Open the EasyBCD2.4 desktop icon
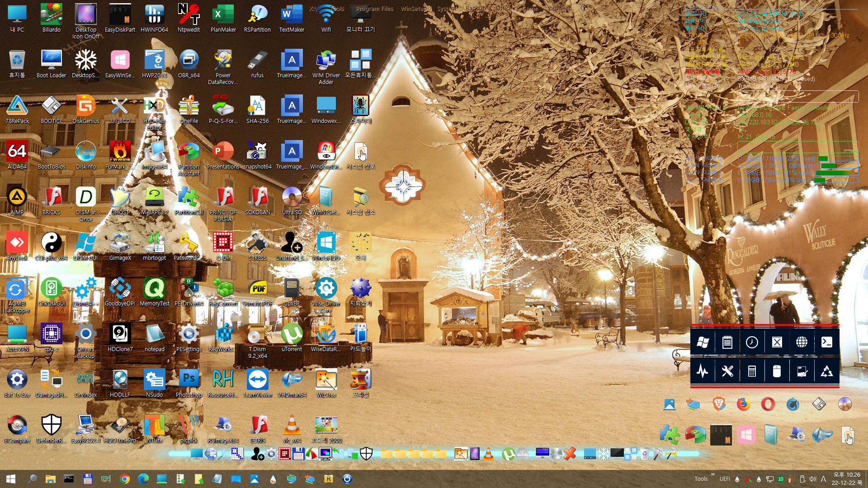This screenshot has height=488, width=868. [85, 429]
